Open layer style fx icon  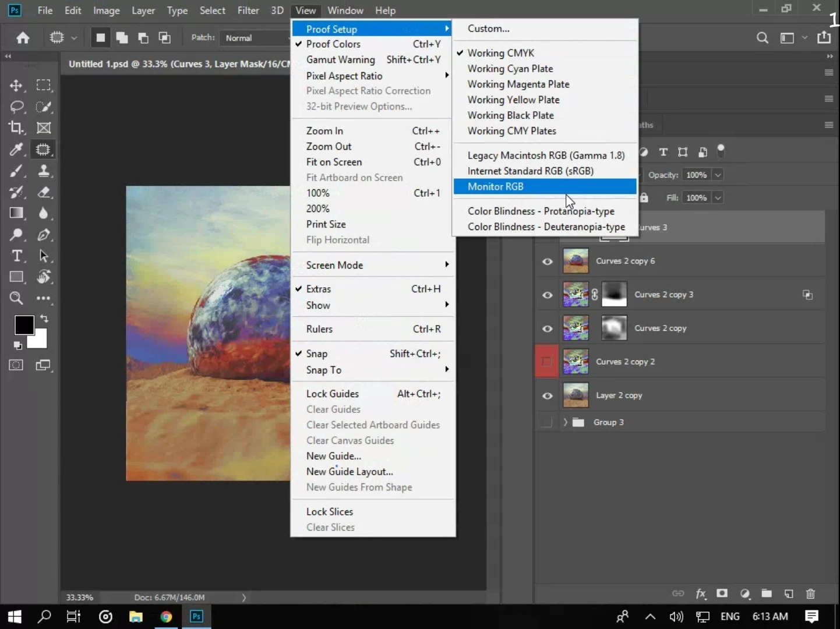pyautogui.click(x=700, y=593)
